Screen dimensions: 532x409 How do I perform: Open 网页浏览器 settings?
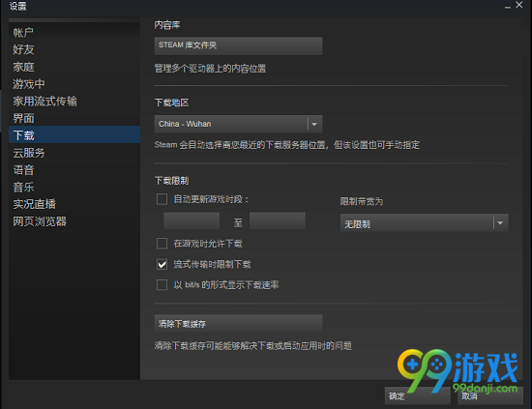pyautogui.click(x=74, y=221)
